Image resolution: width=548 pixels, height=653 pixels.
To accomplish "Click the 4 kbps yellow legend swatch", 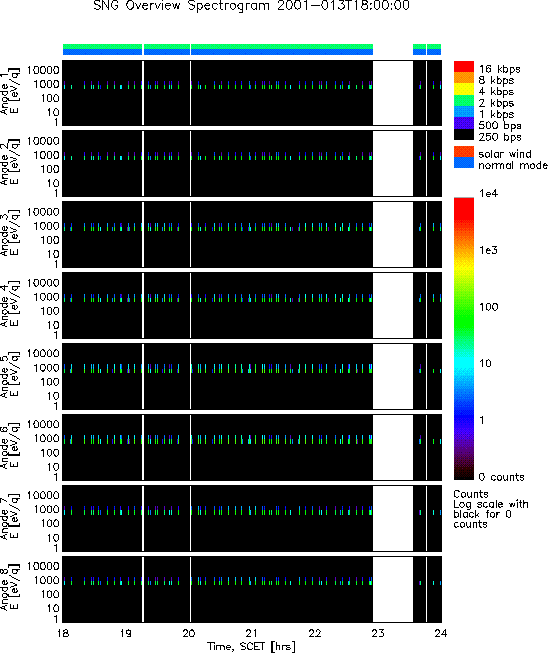I will click(x=464, y=89).
